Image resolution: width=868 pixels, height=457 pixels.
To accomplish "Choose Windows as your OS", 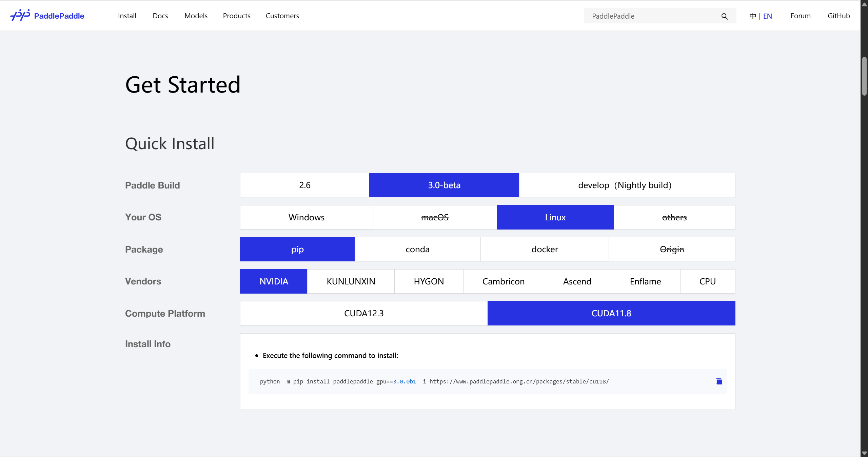I will [306, 217].
